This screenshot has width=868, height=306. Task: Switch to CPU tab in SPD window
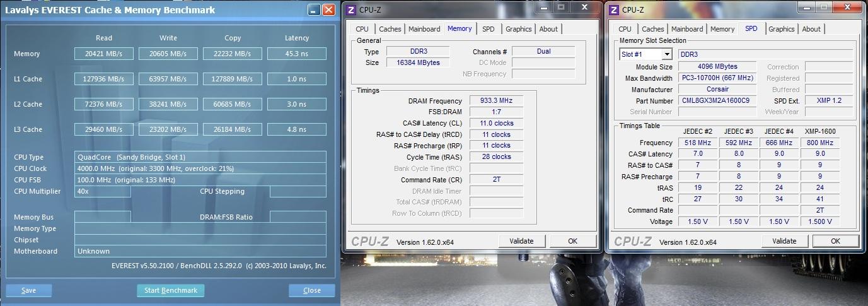pos(625,29)
